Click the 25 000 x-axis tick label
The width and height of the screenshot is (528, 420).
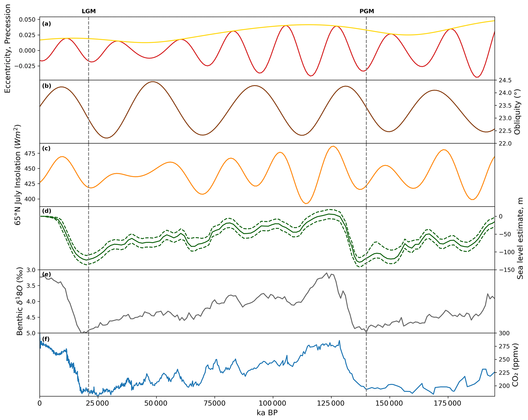click(98, 404)
